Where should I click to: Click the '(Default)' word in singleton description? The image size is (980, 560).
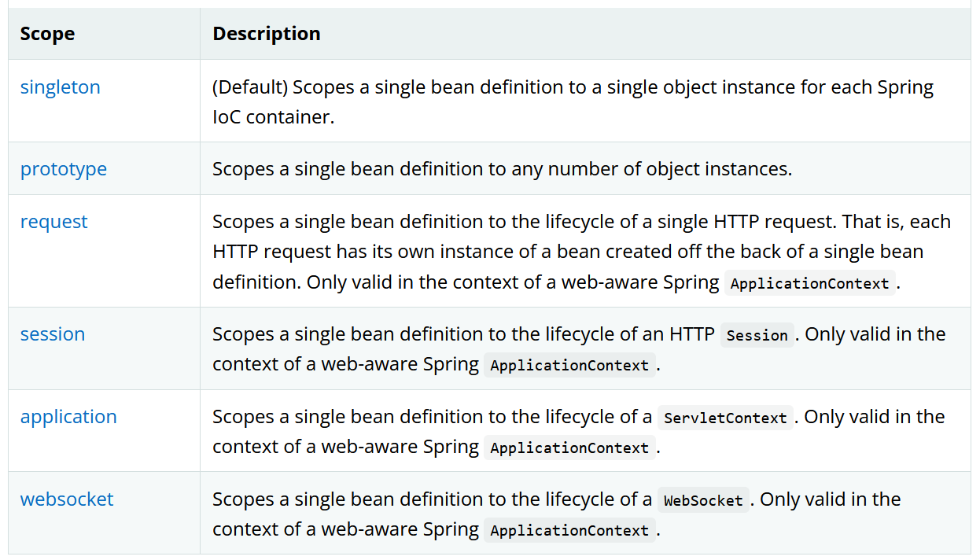pyautogui.click(x=250, y=87)
